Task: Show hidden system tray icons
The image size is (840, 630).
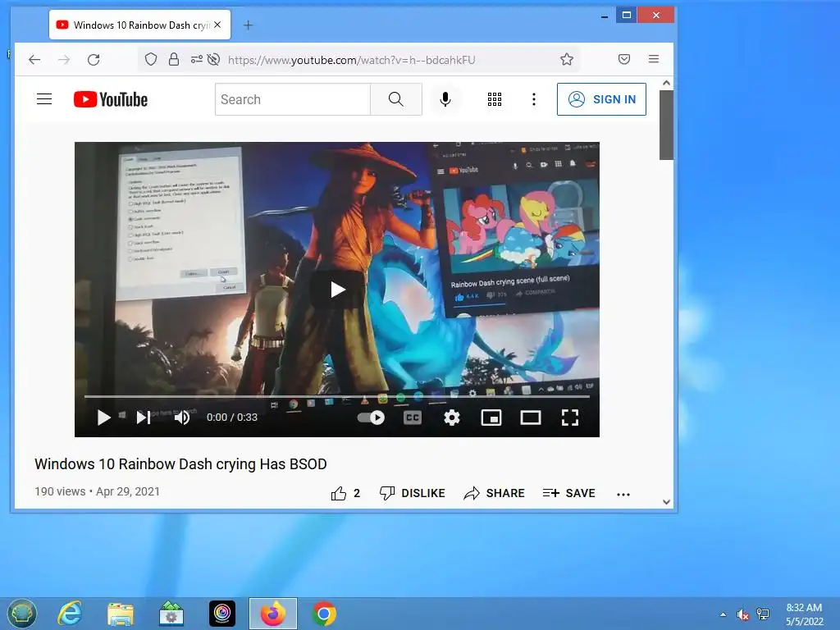Action: point(724,614)
